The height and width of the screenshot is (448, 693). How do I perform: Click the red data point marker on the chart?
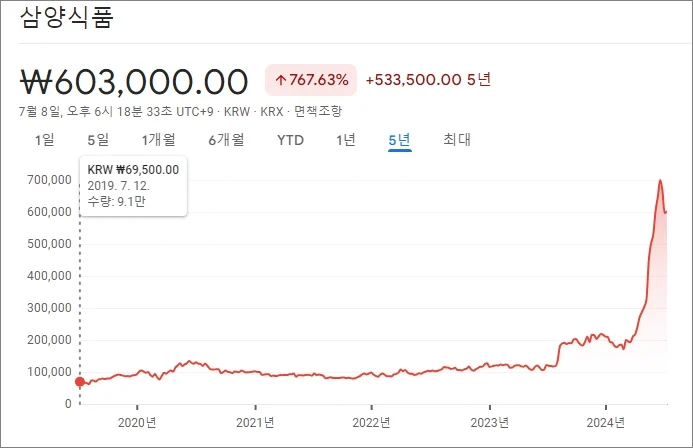coord(80,382)
